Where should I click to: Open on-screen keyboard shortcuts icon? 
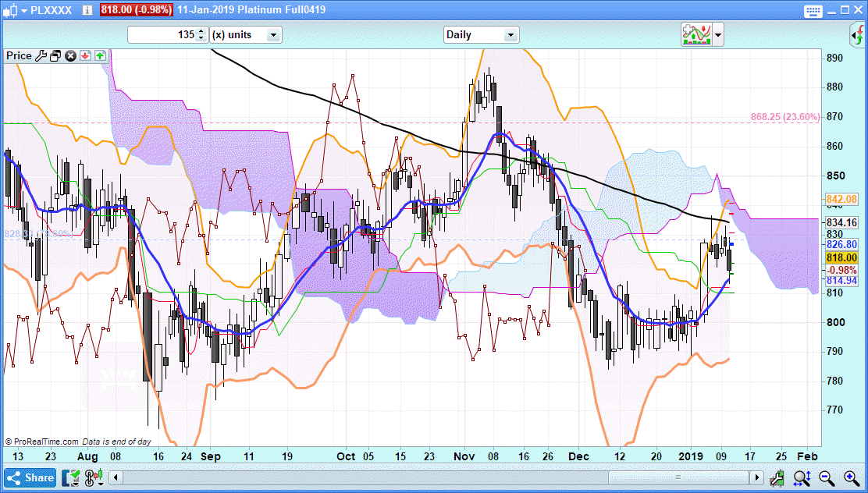pyautogui.click(x=813, y=10)
